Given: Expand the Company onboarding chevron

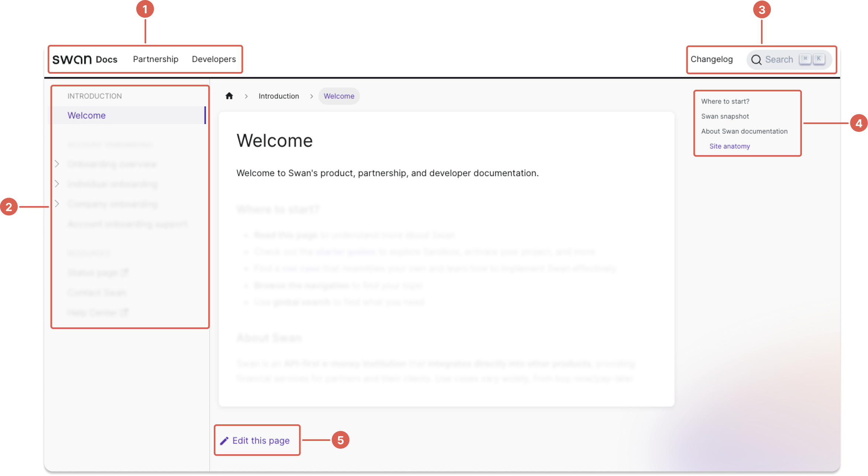Looking at the screenshot, I should tap(57, 203).
